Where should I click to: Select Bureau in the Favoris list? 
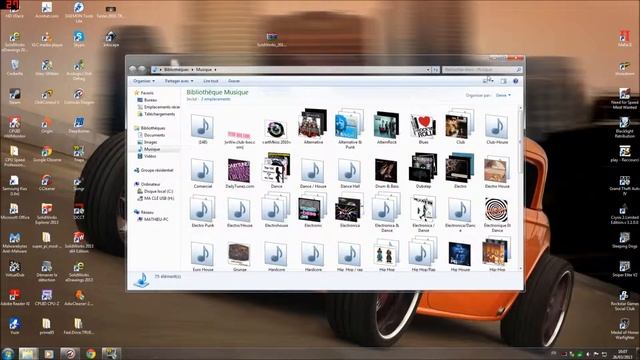pyautogui.click(x=147, y=100)
